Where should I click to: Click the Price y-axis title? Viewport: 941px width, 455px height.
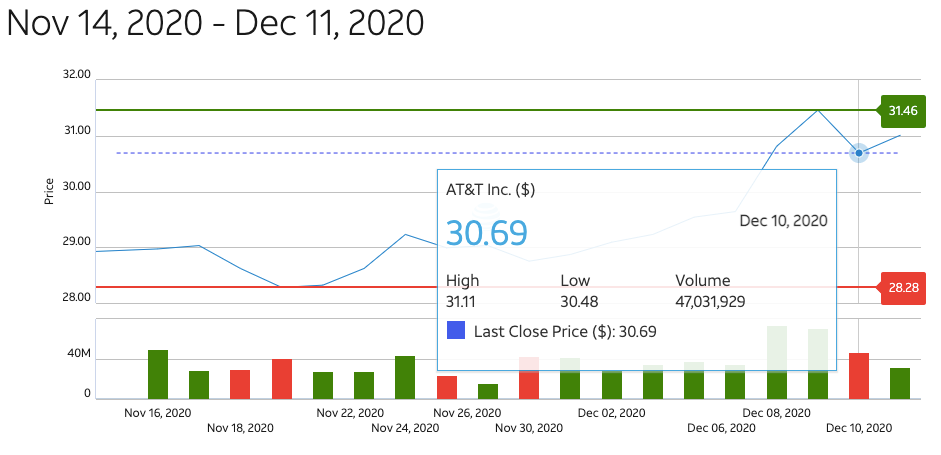pos(48,190)
